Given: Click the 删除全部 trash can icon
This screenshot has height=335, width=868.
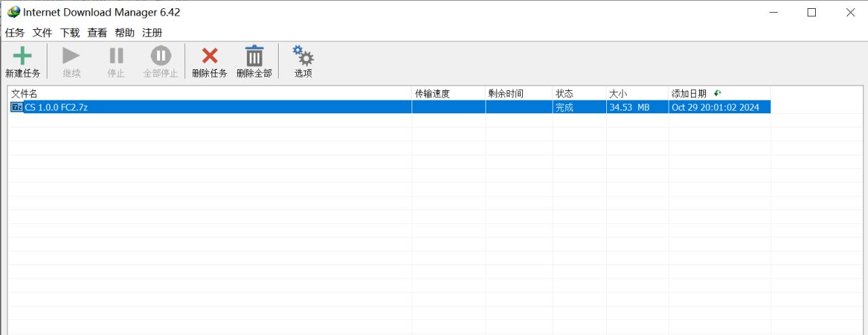Looking at the screenshot, I should [254, 56].
